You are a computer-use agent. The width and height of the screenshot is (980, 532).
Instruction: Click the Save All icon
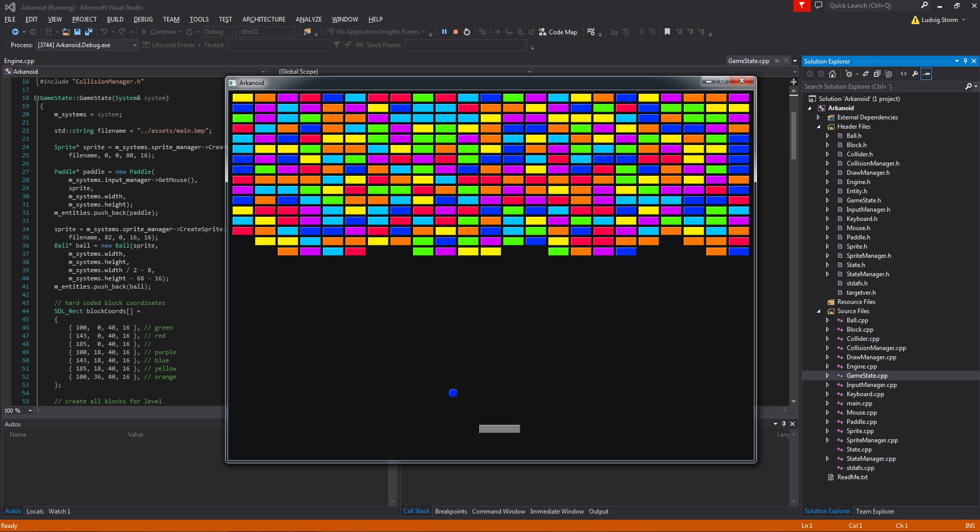88,32
